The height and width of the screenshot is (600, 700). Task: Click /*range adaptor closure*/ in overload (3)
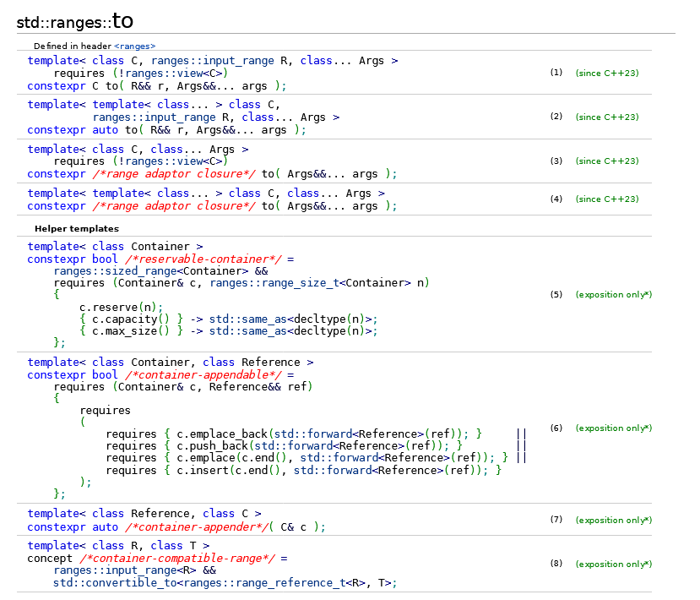(174, 174)
